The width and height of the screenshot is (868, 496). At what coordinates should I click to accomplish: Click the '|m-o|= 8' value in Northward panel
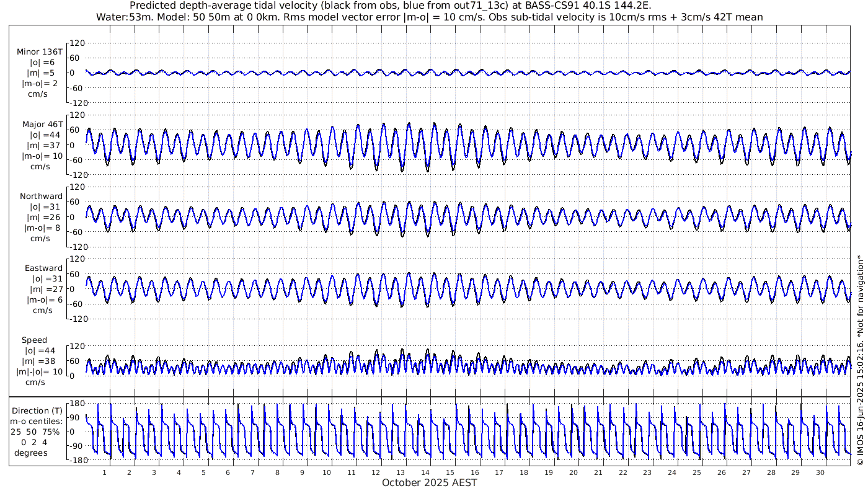click(42, 228)
